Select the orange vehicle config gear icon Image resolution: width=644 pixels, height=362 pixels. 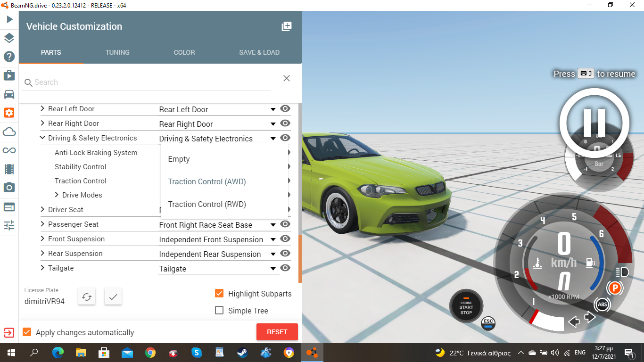click(9, 113)
